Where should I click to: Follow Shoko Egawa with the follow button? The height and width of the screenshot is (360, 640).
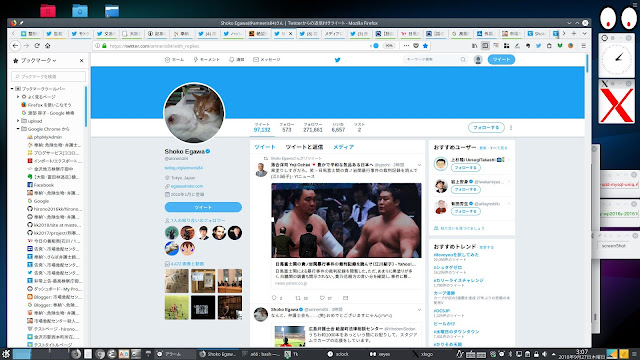[486, 127]
